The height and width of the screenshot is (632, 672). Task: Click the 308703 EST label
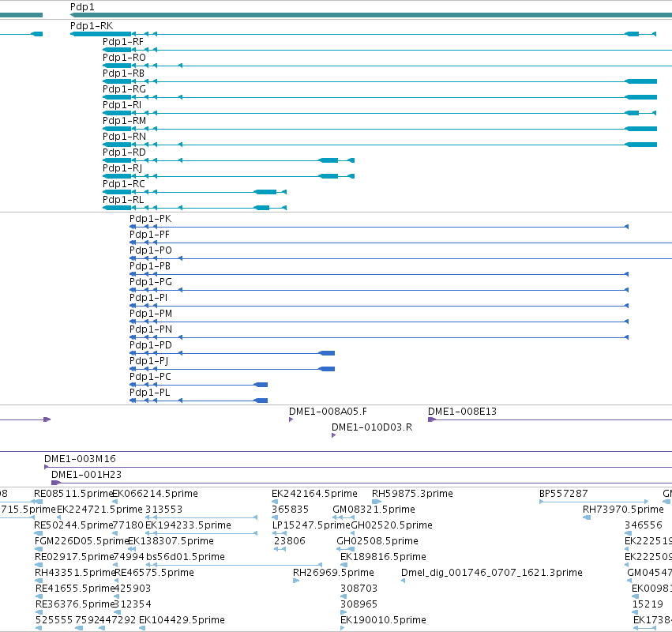(x=359, y=589)
